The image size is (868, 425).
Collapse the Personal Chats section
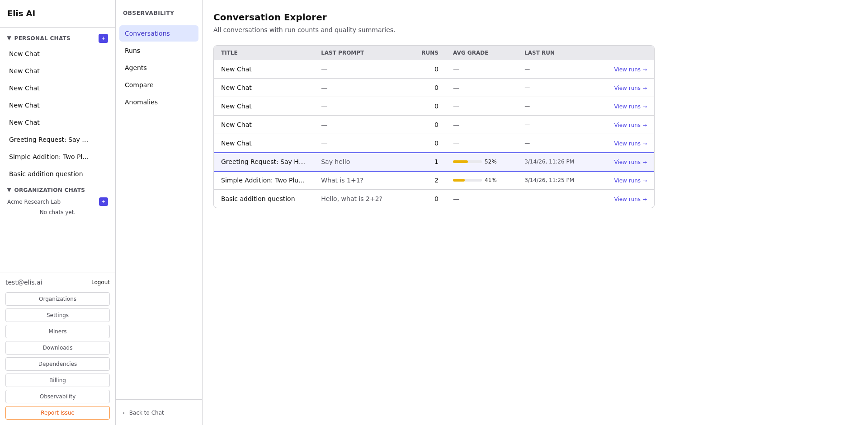point(9,38)
